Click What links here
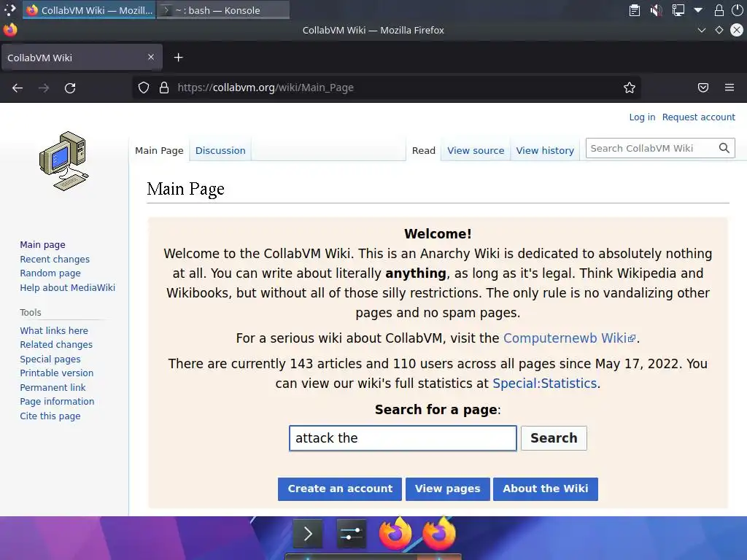 [x=54, y=330]
